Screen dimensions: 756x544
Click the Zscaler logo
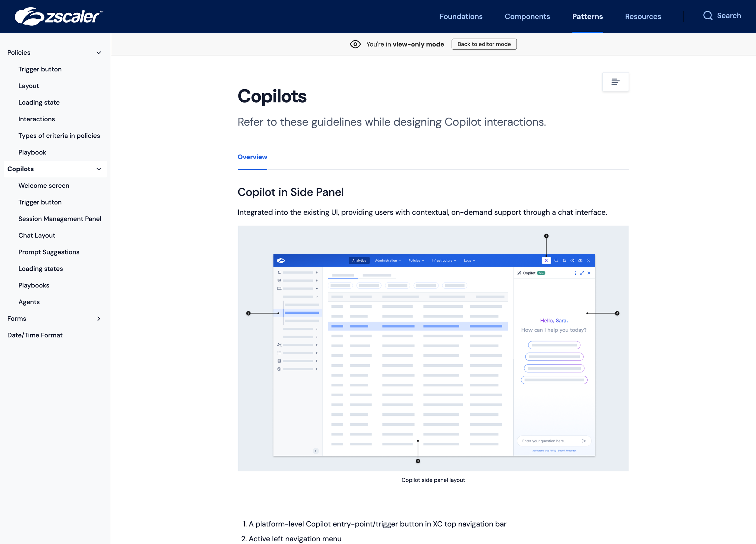(59, 16)
